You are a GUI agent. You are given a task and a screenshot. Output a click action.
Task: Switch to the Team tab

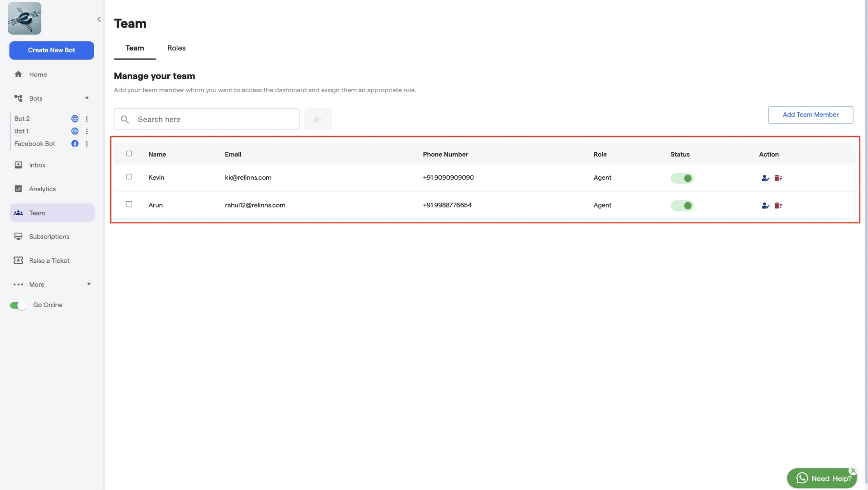pos(135,48)
